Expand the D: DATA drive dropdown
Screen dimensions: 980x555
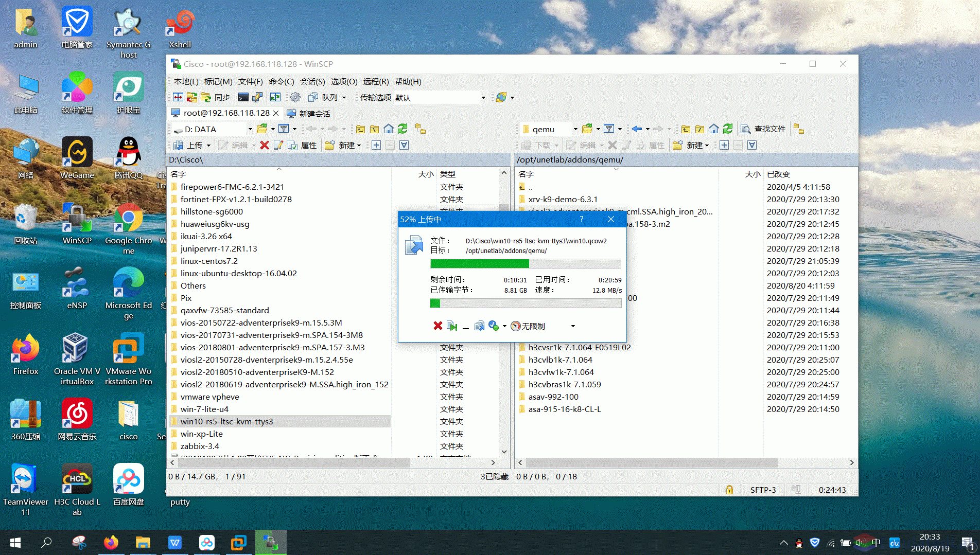(250, 129)
